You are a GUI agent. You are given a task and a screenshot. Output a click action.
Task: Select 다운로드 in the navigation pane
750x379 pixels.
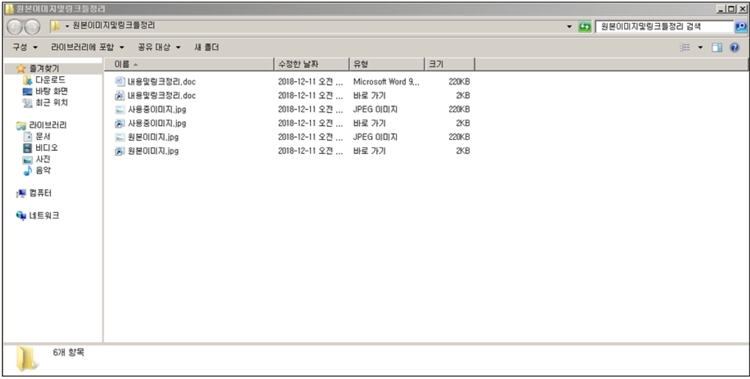click(x=51, y=80)
